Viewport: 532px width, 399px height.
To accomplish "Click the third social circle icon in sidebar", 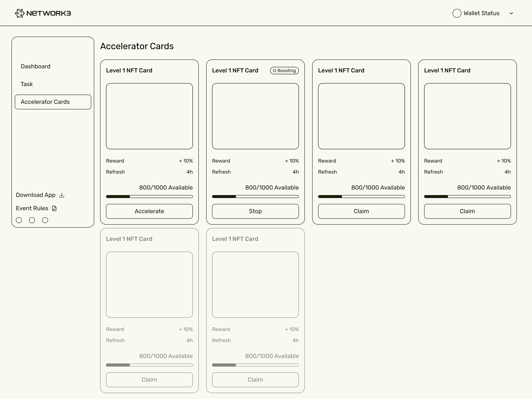I will (45, 220).
